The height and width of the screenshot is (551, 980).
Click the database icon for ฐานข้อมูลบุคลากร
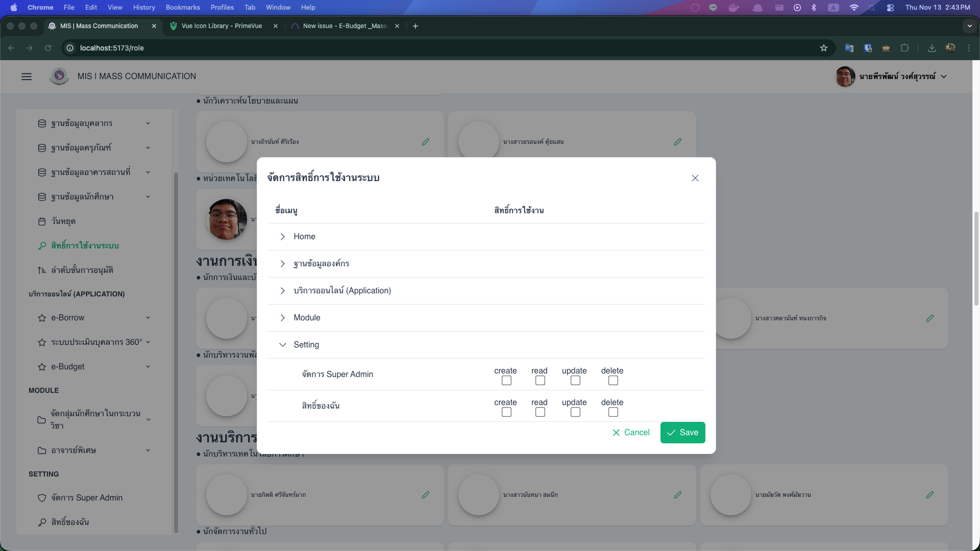42,123
